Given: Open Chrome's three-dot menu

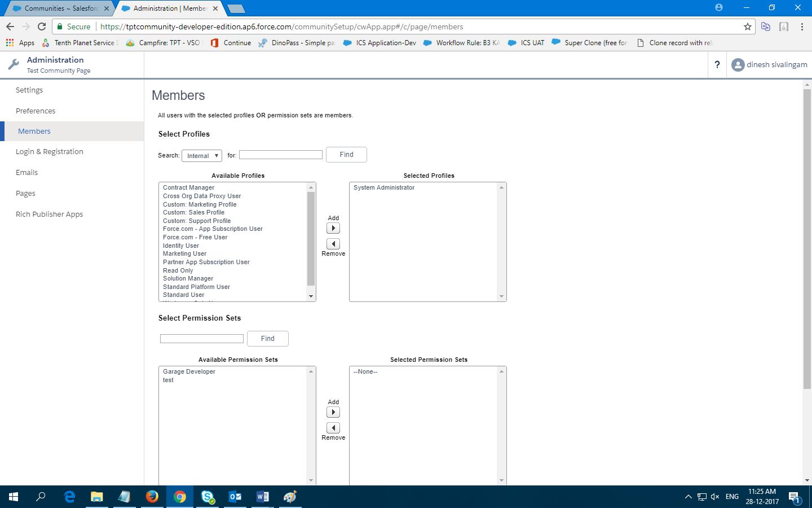Looking at the screenshot, I should [802, 27].
